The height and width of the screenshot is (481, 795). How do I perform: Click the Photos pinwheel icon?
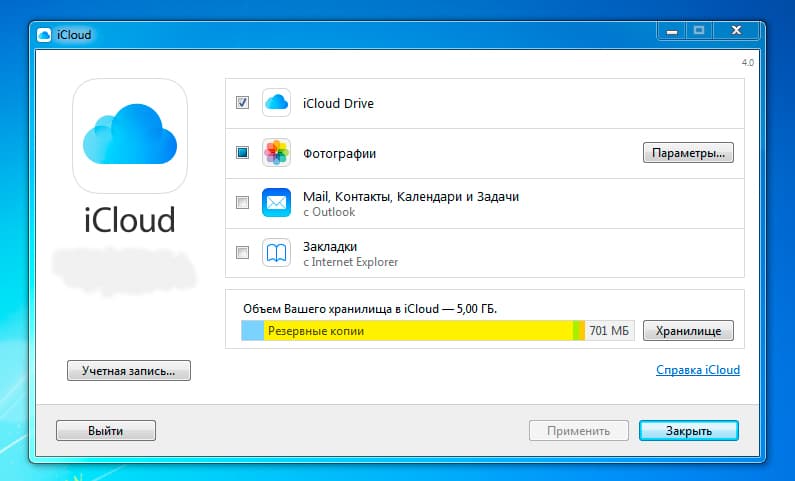click(x=276, y=153)
